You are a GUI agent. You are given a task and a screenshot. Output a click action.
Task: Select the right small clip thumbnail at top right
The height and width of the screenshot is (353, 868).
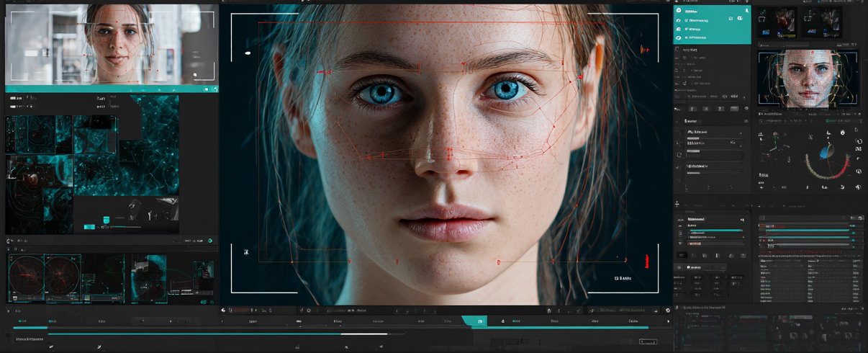pyautogui.click(x=823, y=22)
